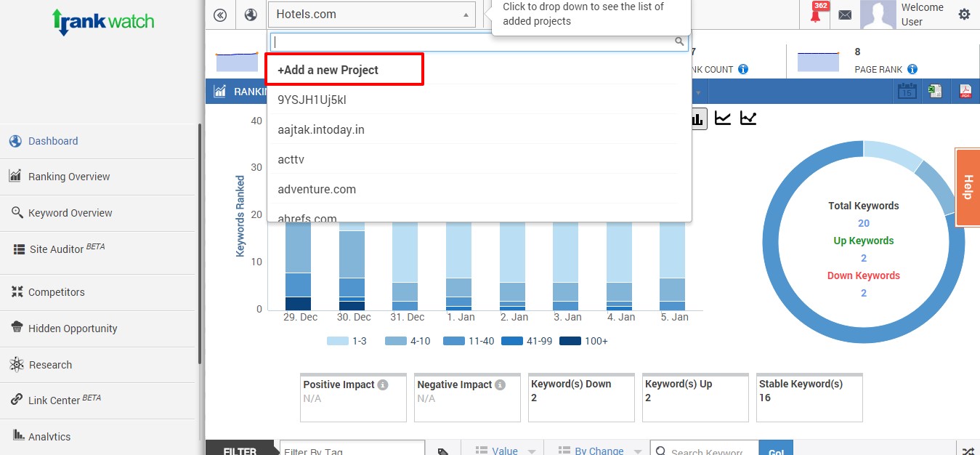This screenshot has width=980, height=455.
Task: Click the globe icon beside the project selector
Action: (251, 15)
